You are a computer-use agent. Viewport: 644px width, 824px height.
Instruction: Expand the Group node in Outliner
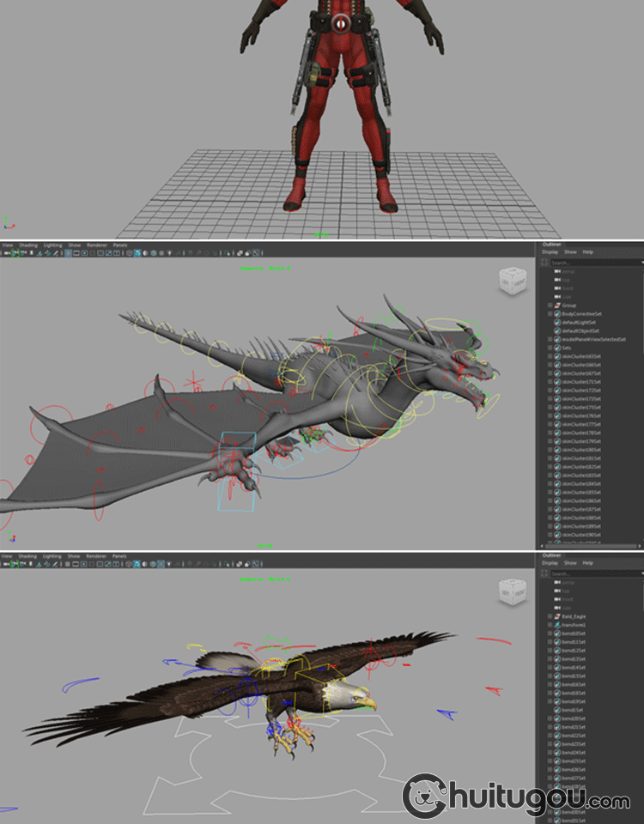click(550, 306)
